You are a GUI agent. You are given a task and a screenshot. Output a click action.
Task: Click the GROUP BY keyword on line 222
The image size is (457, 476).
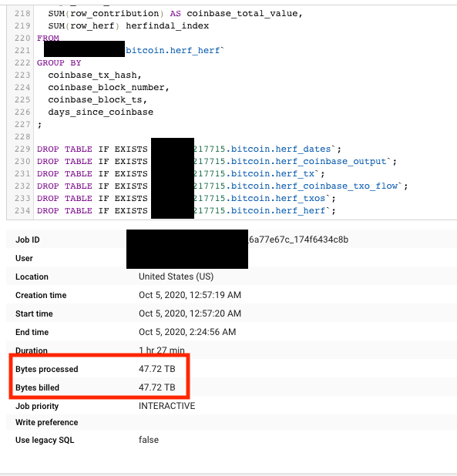point(59,63)
